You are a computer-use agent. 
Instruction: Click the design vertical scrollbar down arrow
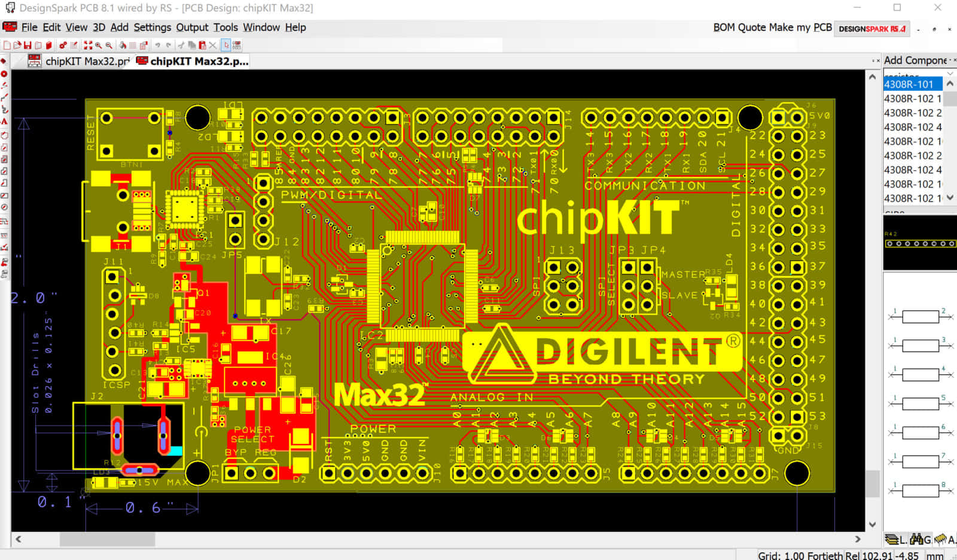click(x=872, y=525)
